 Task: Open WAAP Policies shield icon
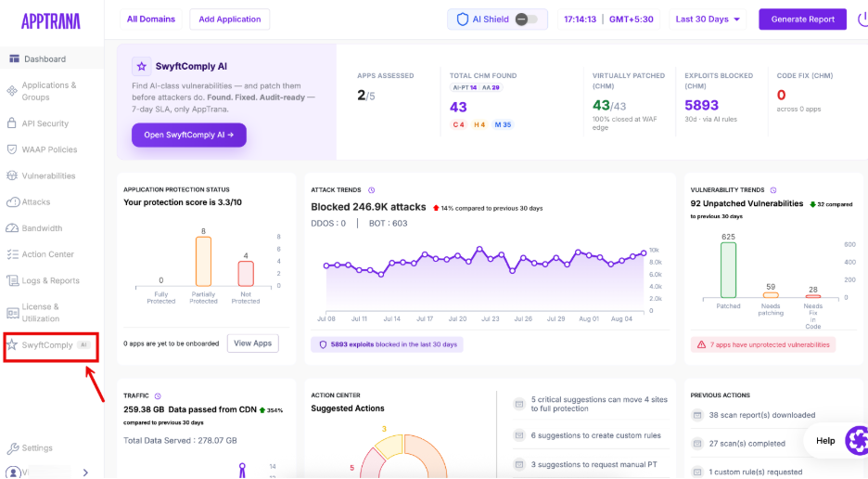(x=12, y=149)
